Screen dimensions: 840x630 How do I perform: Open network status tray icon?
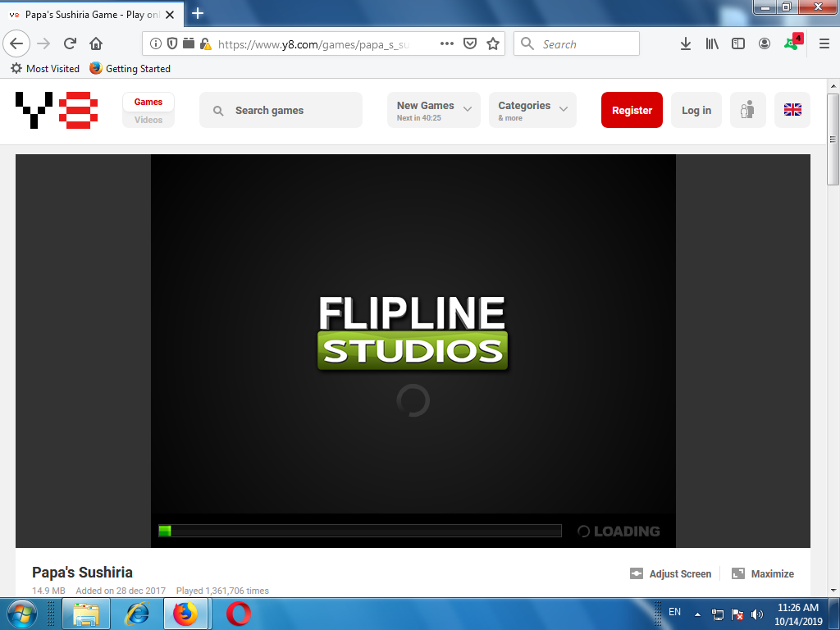pos(718,614)
